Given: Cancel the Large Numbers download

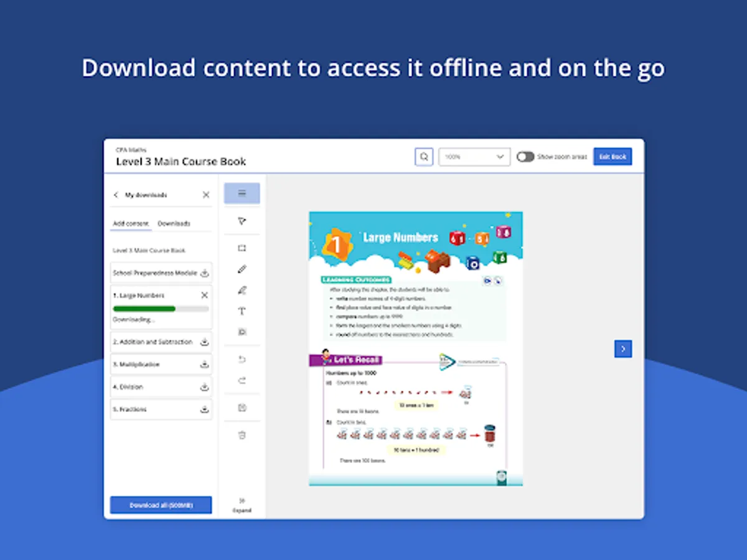Looking at the screenshot, I should click(x=205, y=295).
